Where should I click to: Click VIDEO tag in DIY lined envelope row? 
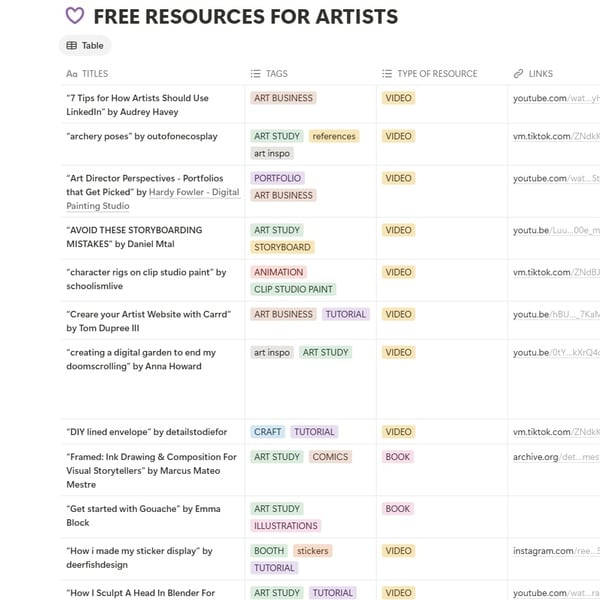point(398,432)
